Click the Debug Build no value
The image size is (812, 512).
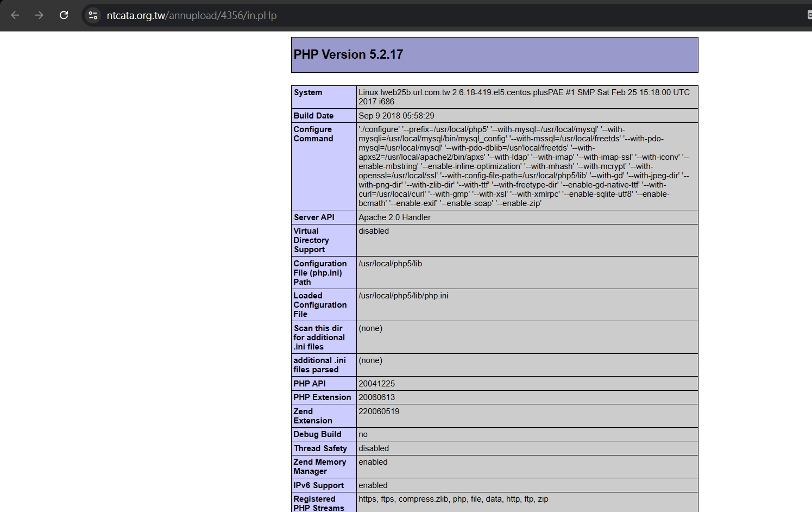pos(363,434)
